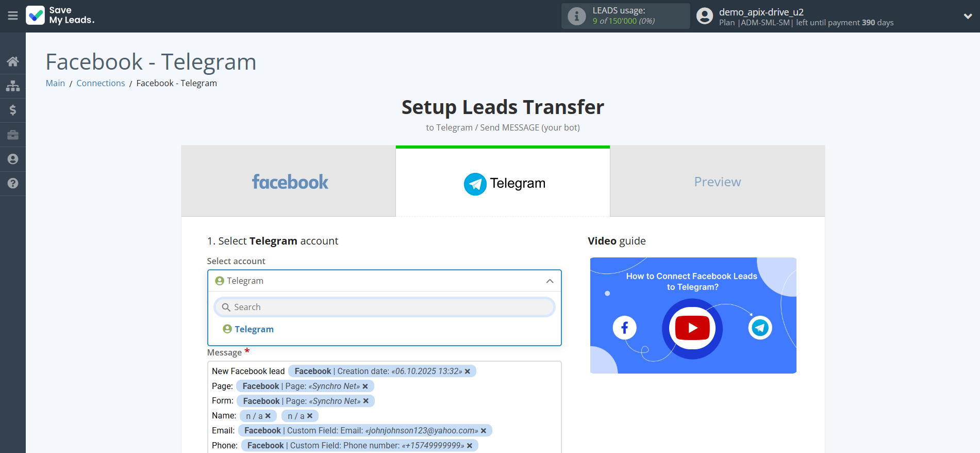Viewport: 980px width, 453px height.
Task: Expand the user account menu chevron
Action: pyautogui.click(x=968, y=16)
